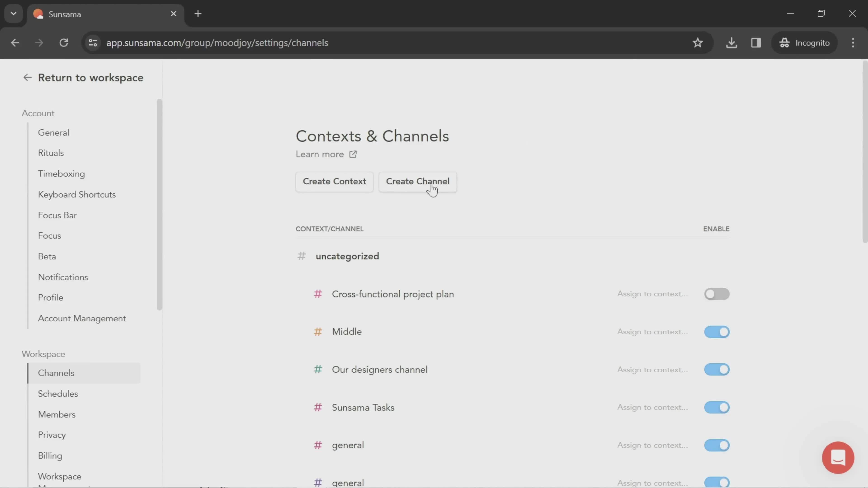Open Billing settings
The height and width of the screenshot is (488, 868).
coord(50,456)
